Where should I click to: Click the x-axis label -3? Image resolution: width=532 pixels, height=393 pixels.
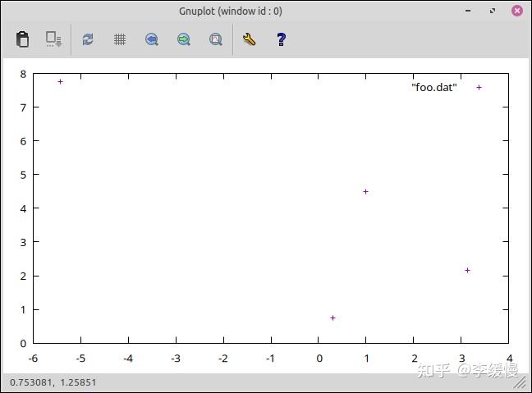click(176, 359)
